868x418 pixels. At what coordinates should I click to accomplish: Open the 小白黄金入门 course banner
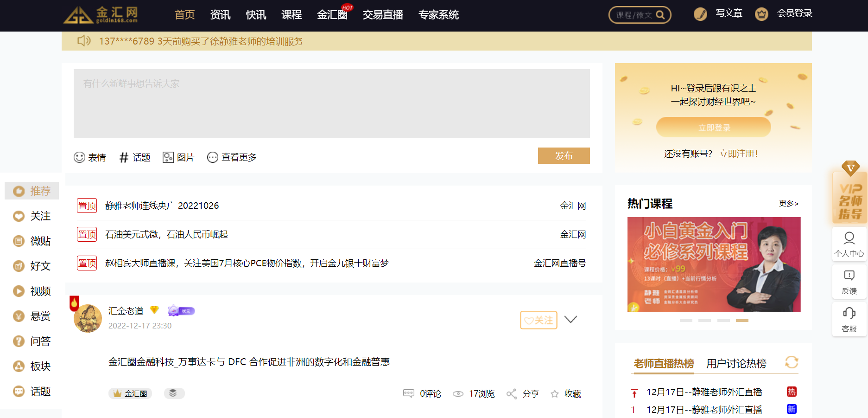(x=714, y=264)
